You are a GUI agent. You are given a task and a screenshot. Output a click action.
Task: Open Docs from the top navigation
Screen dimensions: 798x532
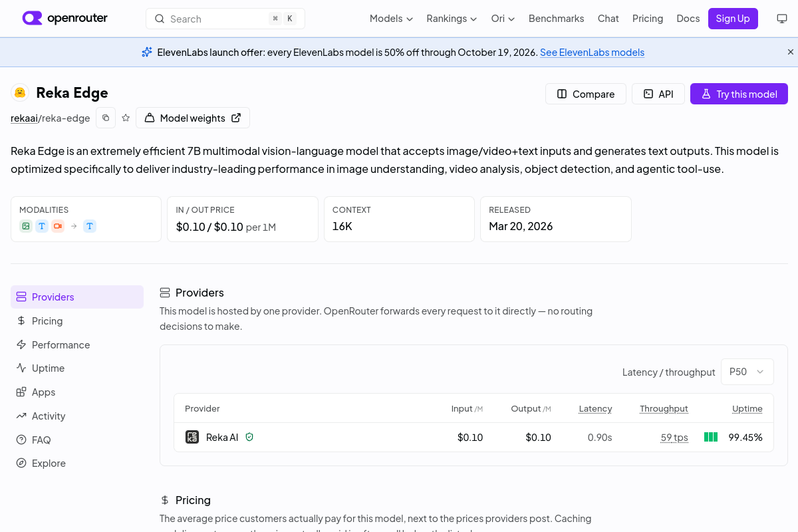pos(688,19)
